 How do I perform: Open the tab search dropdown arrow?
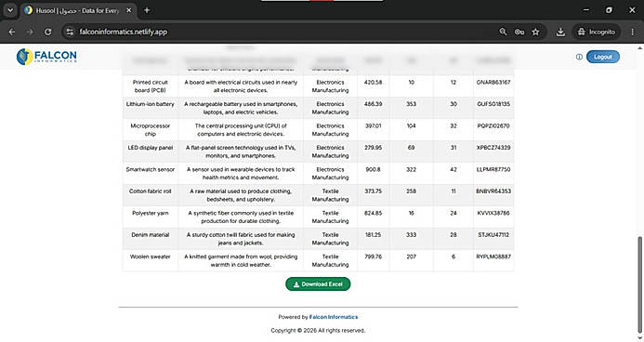click(10, 10)
